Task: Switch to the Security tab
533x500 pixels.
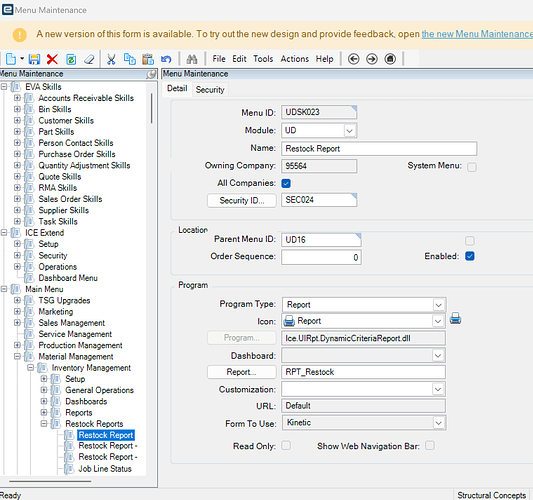Action: point(210,90)
